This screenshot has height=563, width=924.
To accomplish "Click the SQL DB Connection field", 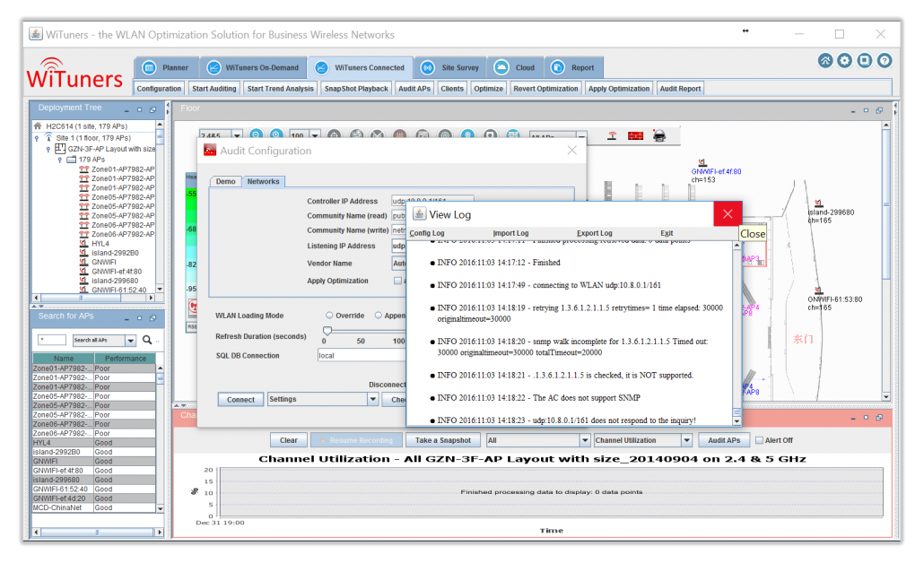I will [362, 356].
